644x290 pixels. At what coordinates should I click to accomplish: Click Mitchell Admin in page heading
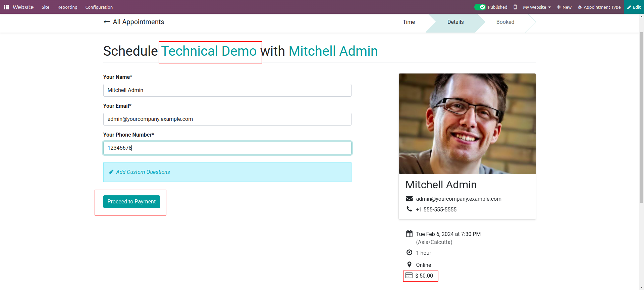point(333,51)
